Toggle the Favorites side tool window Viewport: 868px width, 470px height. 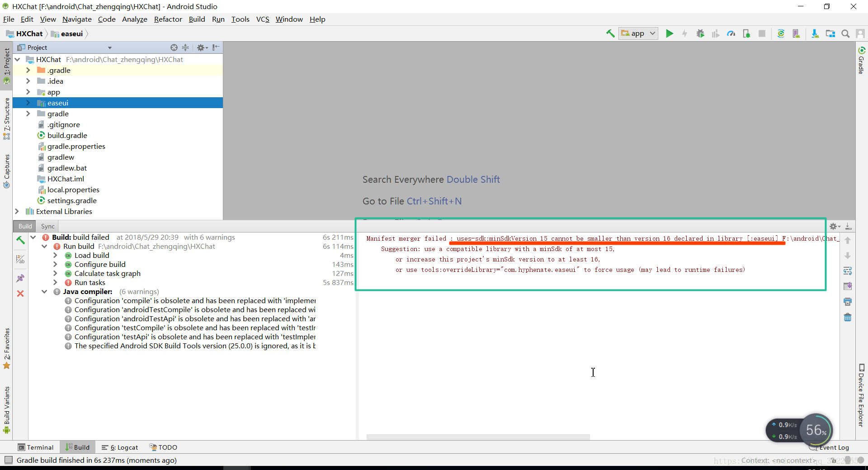tap(6, 348)
